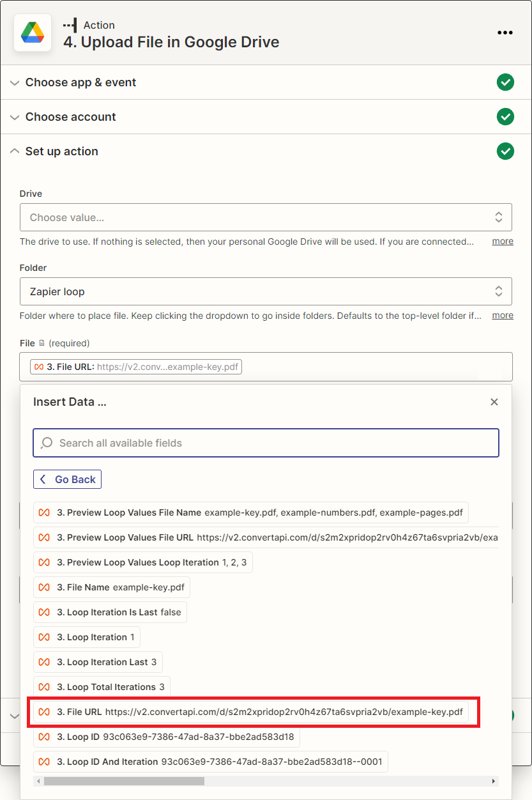
Task: Click the more link under Drive description
Action: (x=503, y=241)
